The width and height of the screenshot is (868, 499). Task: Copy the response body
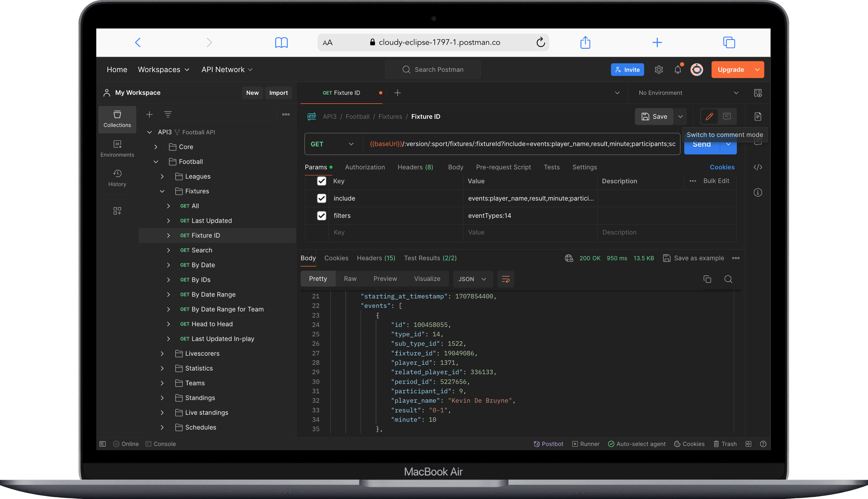pos(707,279)
